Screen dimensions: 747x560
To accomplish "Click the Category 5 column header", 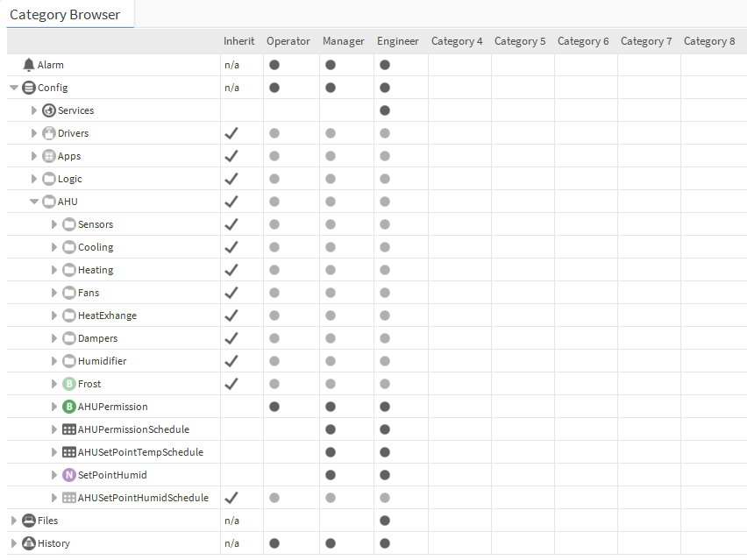I will click(520, 40).
